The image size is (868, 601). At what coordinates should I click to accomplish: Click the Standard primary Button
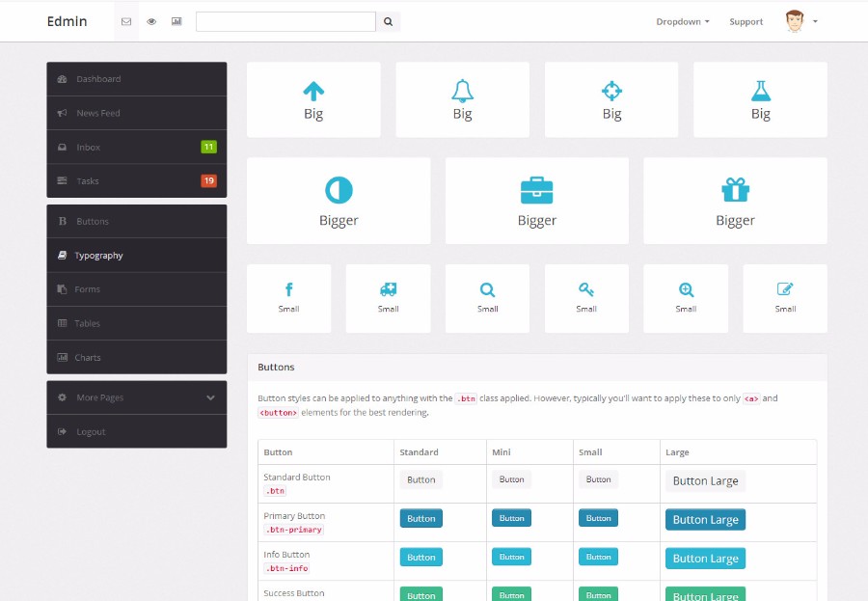420,518
